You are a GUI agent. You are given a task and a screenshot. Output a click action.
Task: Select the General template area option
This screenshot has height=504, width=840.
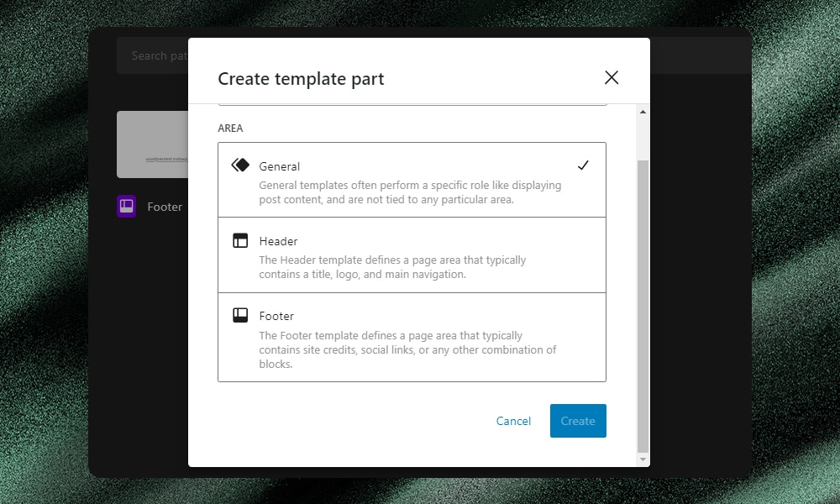coord(412,179)
